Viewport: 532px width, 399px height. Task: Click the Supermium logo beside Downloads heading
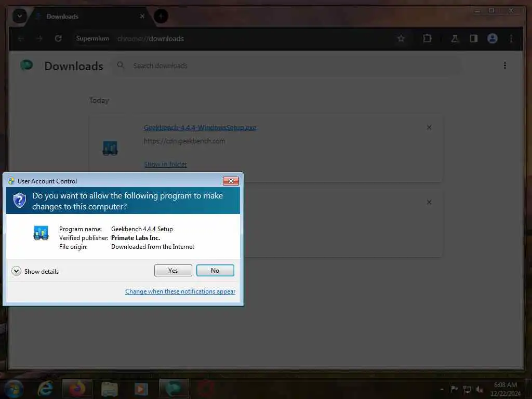(x=26, y=65)
